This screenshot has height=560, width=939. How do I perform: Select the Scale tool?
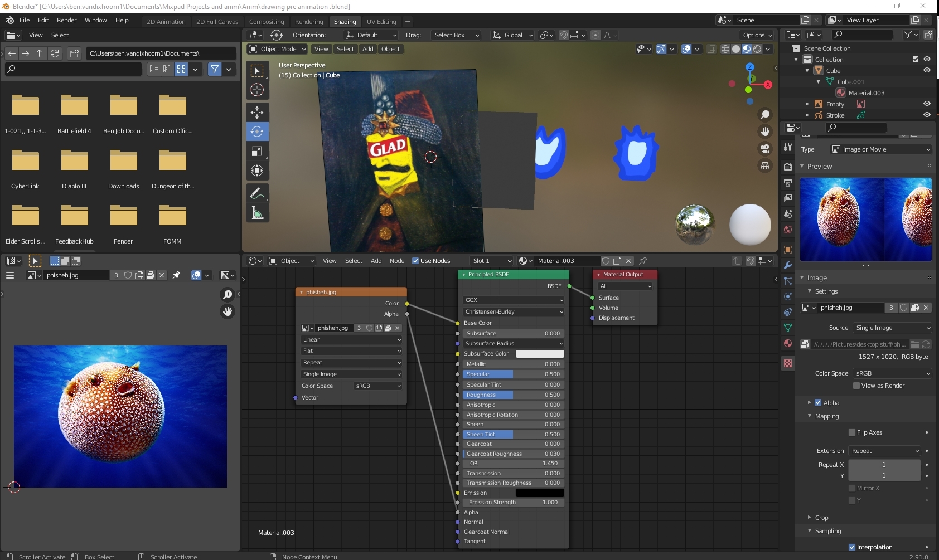[x=257, y=151]
